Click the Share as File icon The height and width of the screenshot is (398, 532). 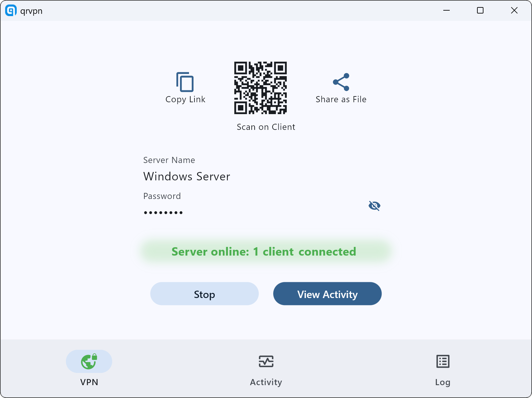[341, 82]
